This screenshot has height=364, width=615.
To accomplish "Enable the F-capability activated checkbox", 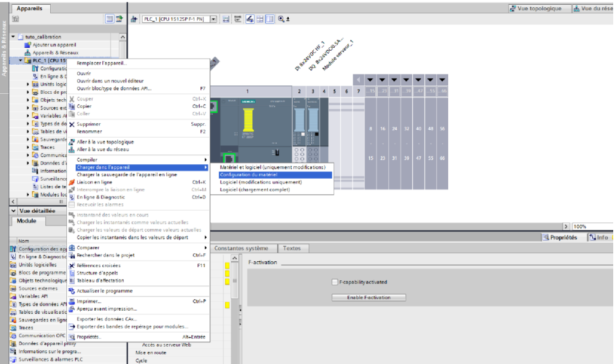I will point(335,282).
